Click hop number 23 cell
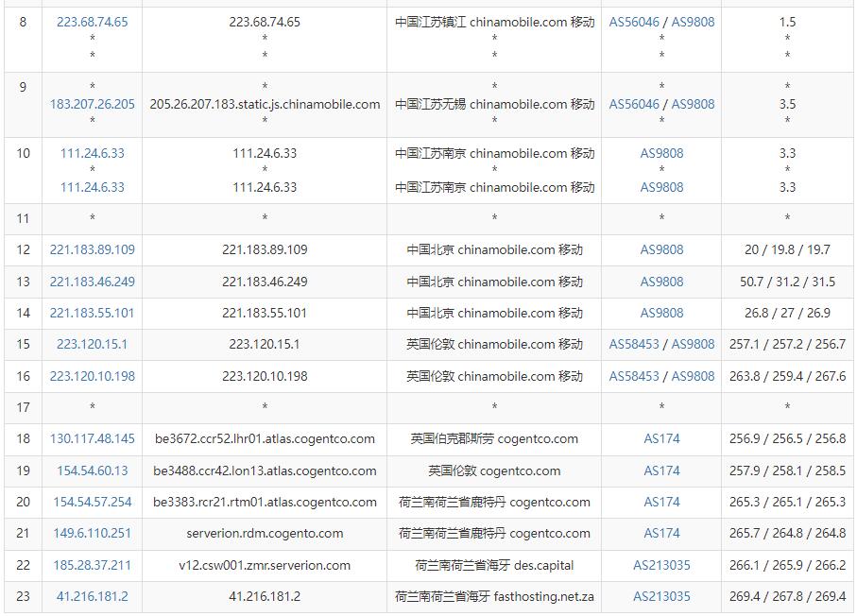Viewport: 857px width, 616px height. coord(23,596)
